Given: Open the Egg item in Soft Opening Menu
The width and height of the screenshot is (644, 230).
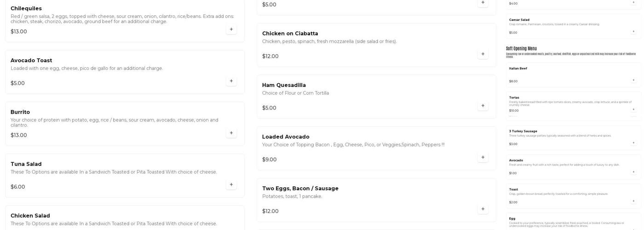Looking at the screenshot, I should pos(512,218).
